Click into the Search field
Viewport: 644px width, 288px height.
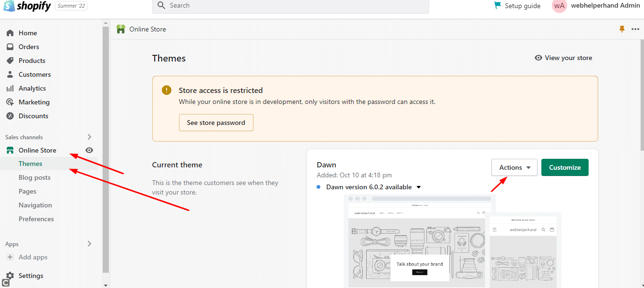tap(290, 6)
